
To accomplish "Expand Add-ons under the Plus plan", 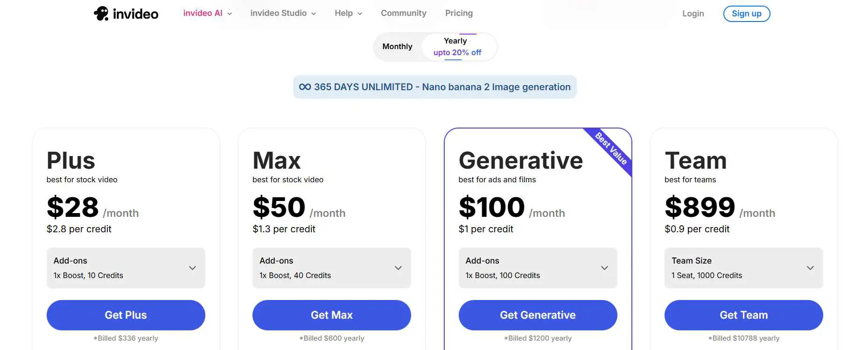I will [192, 268].
